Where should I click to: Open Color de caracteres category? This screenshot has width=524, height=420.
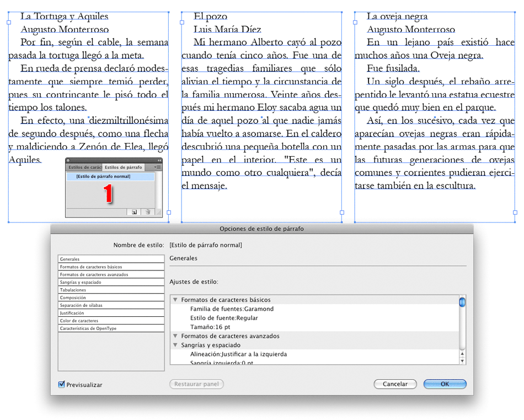coord(111,321)
